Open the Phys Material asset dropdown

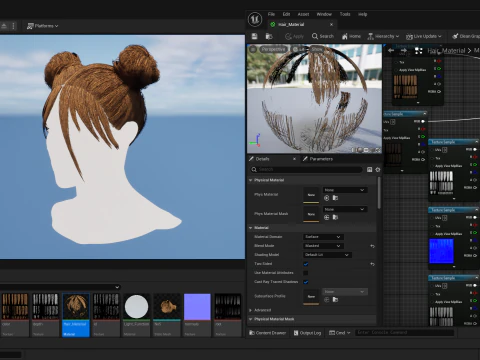click(x=345, y=190)
